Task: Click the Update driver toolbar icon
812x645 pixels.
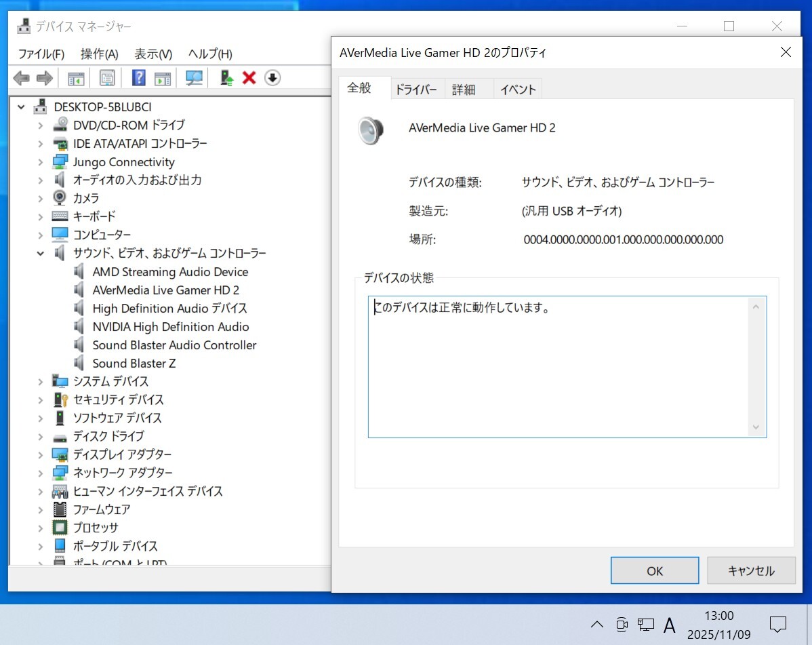Action: tap(226, 78)
